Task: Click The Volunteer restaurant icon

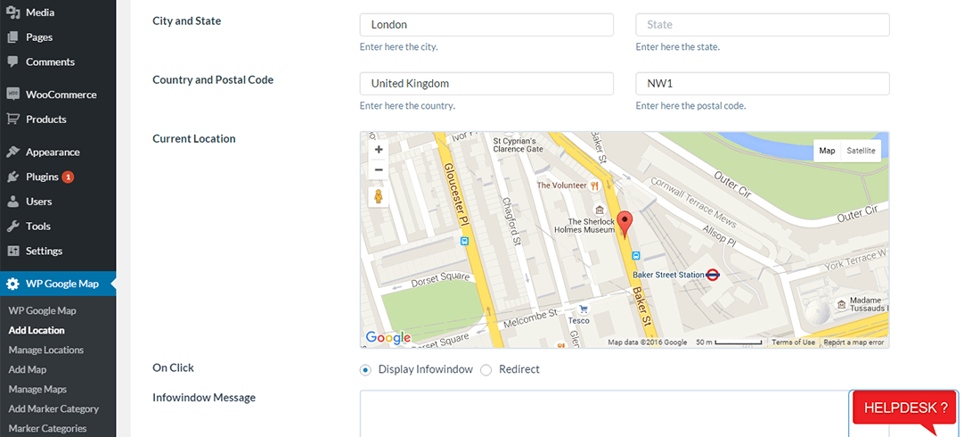Action: pos(595,186)
